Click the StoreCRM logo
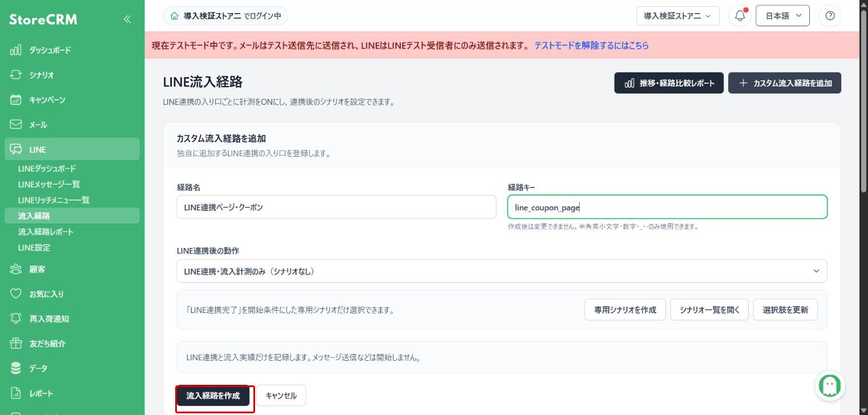 tap(43, 20)
